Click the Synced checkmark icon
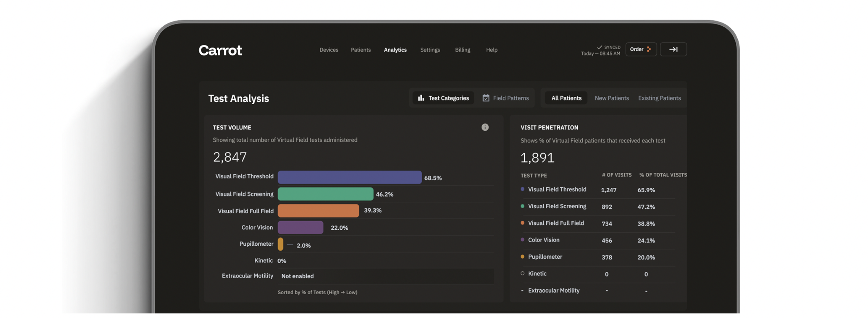Screen dimensions: 868x318 coord(600,47)
